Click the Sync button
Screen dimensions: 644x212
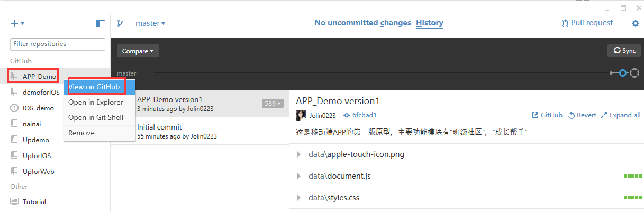pos(624,51)
